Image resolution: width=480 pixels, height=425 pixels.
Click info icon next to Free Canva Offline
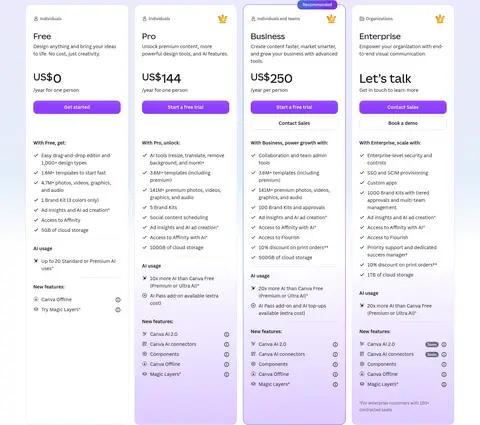(118, 300)
